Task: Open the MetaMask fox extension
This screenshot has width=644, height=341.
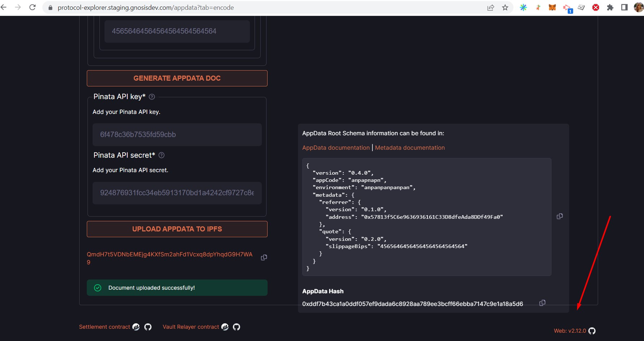Action: tap(552, 7)
